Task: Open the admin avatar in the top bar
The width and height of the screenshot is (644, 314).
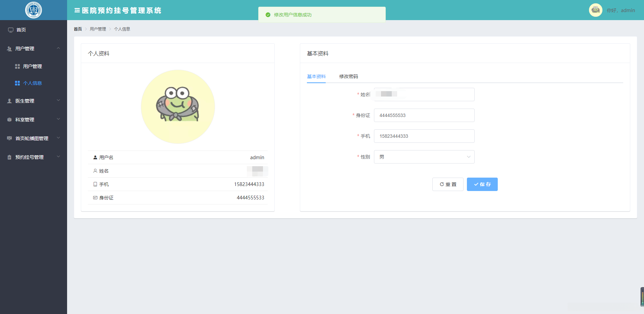Action: (596, 10)
